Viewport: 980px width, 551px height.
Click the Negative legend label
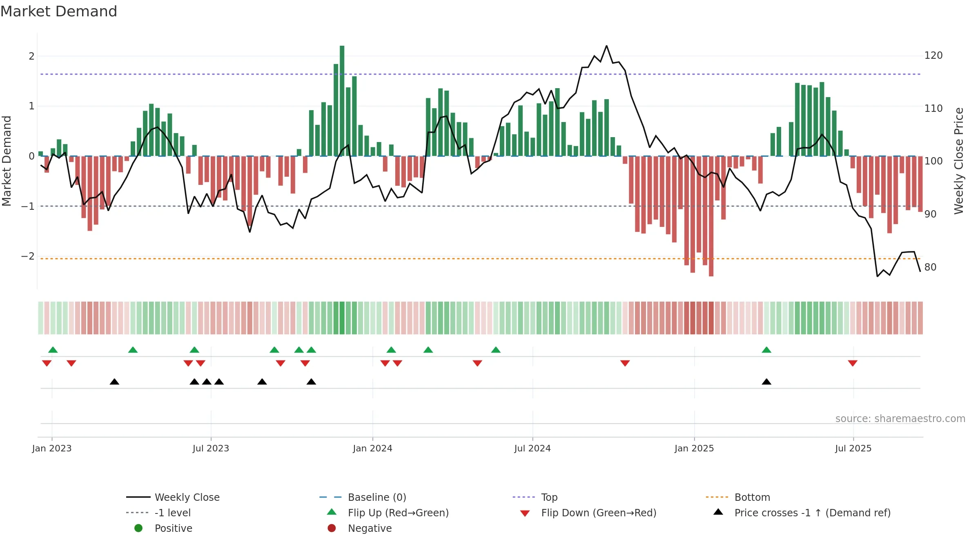tap(370, 528)
